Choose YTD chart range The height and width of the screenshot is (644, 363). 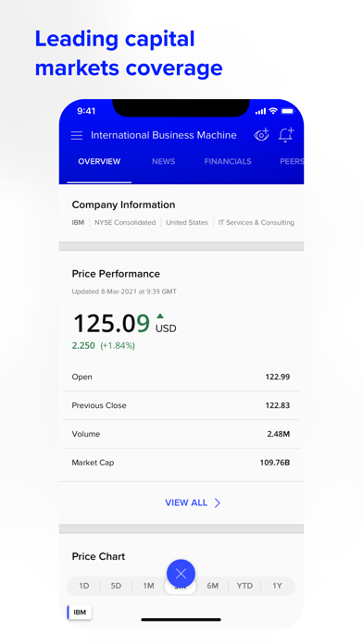[244, 586]
